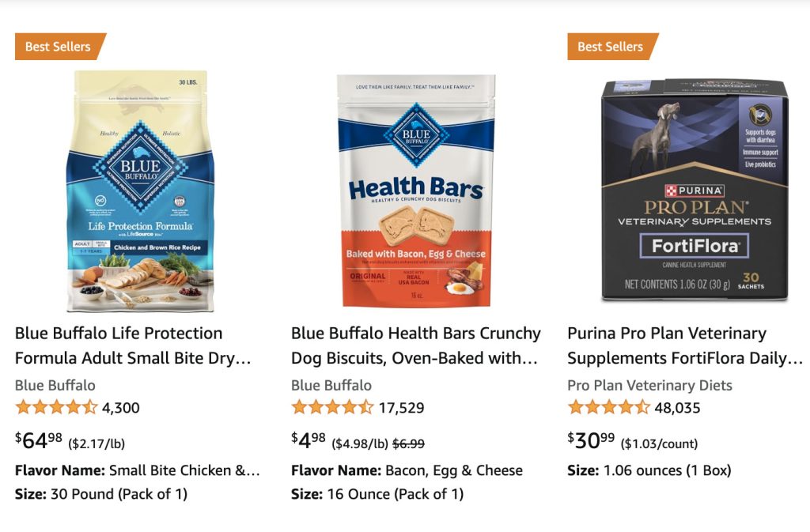Viewport: 810px width, 532px height.
Task: Open star rating for Purina FortiFlora
Action: tap(608, 408)
